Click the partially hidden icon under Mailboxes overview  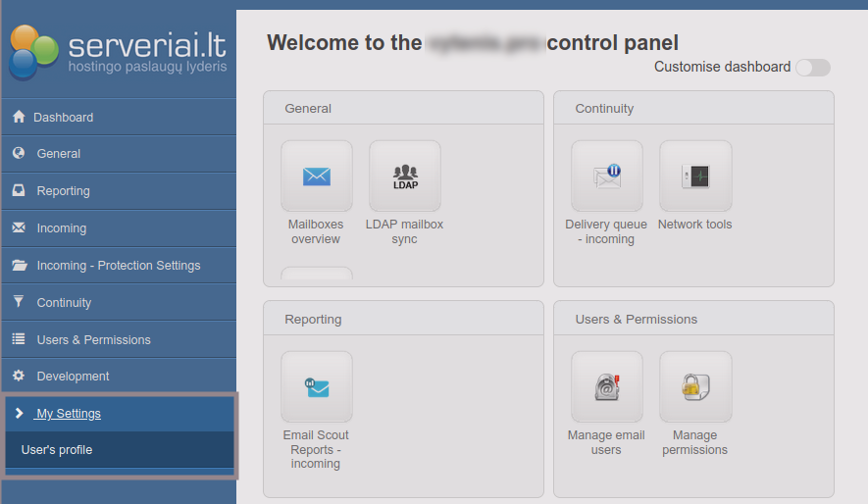316,274
